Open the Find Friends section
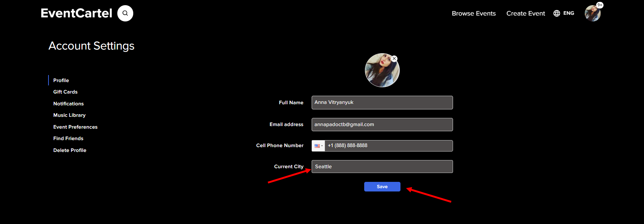The height and width of the screenshot is (224, 644). [68, 138]
